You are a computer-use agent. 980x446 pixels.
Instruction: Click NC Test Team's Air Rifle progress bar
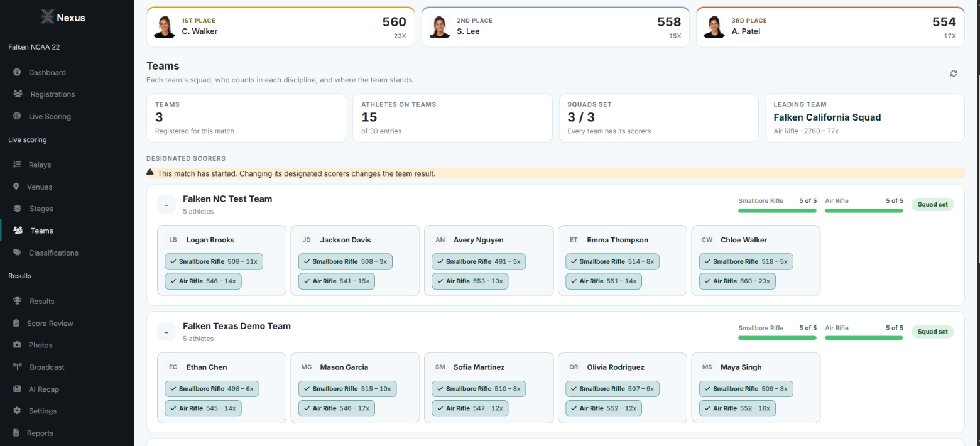pyautogui.click(x=864, y=210)
